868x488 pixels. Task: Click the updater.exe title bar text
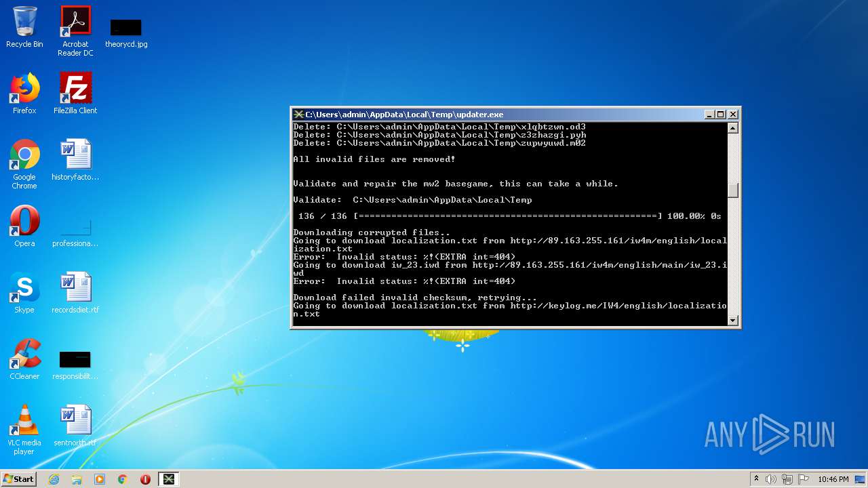[x=404, y=115]
